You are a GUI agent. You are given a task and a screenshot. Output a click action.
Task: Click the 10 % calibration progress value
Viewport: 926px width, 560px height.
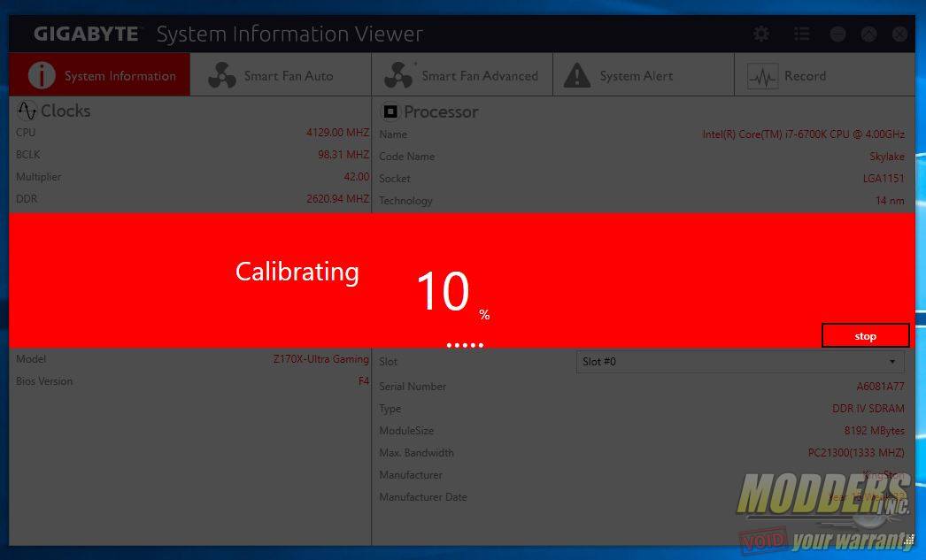453,292
